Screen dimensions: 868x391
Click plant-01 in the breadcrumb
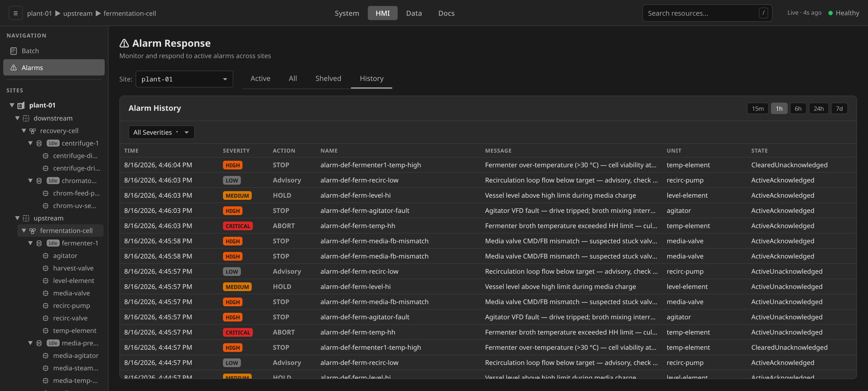pos(39,14)
